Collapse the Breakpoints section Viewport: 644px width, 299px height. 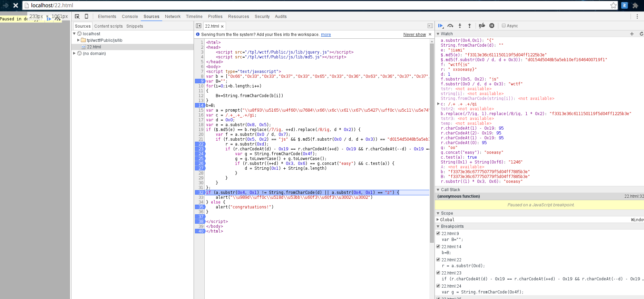(438, 226)
